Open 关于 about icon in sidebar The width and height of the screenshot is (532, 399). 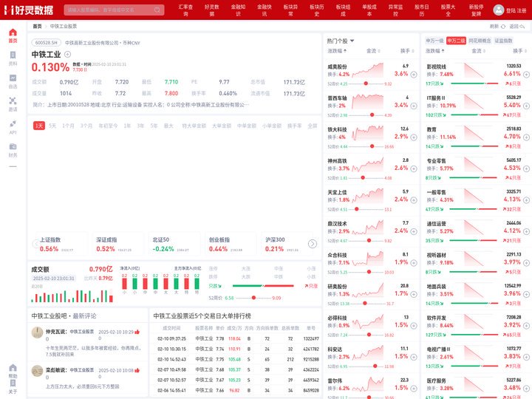click(x=13, y=383)
